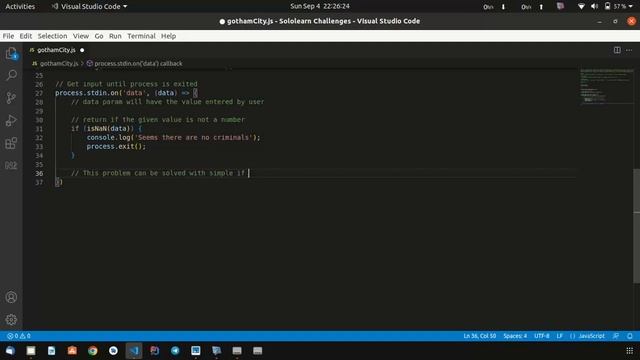The width and height of the screenshot is (640, 360).
Task: Click the Wi-Fi icon in top bar
Action: 581,6
